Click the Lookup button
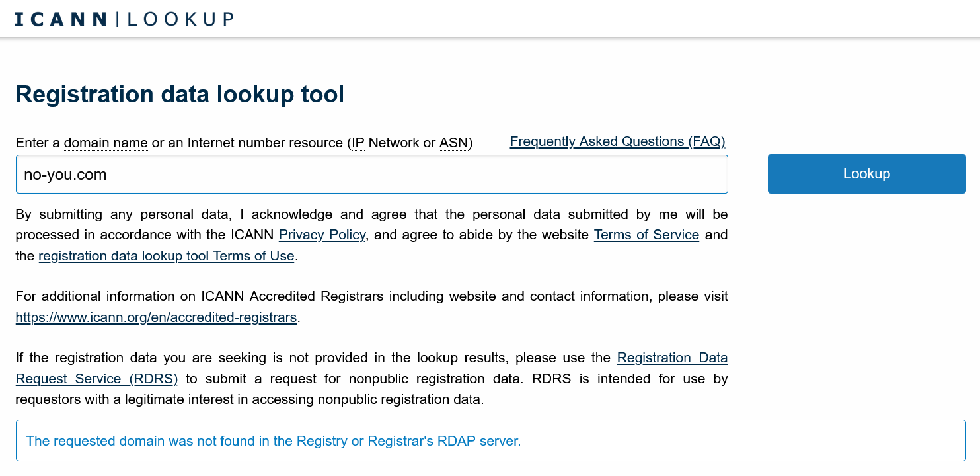The height and width of the screenshot is (476, 980). pyautogui.click(x=866, y=174)
